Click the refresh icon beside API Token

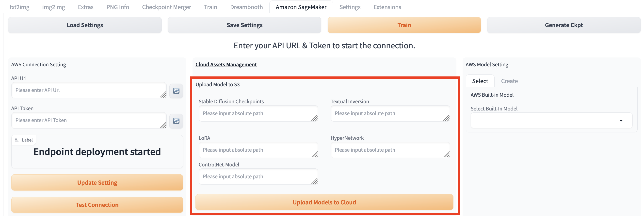176,121
